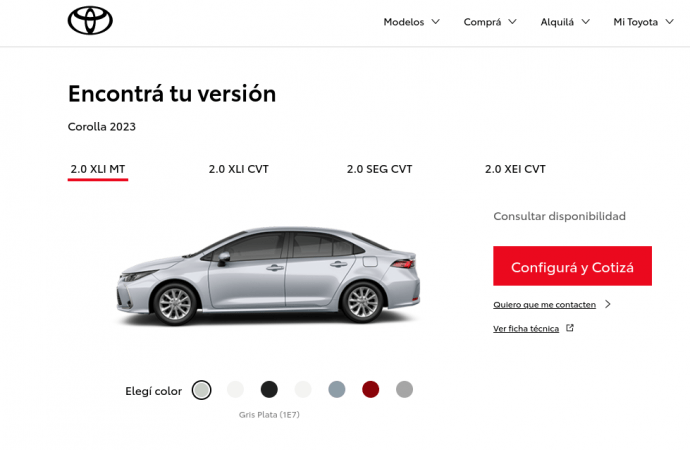This screenshot has width=690, height=450.
Task: Select the 2.0 XLI MT version tab
Action: (x=98, y=169)
